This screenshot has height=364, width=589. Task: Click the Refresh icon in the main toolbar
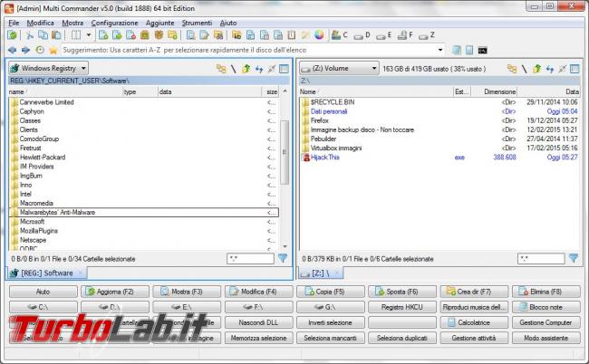[13, 35]
